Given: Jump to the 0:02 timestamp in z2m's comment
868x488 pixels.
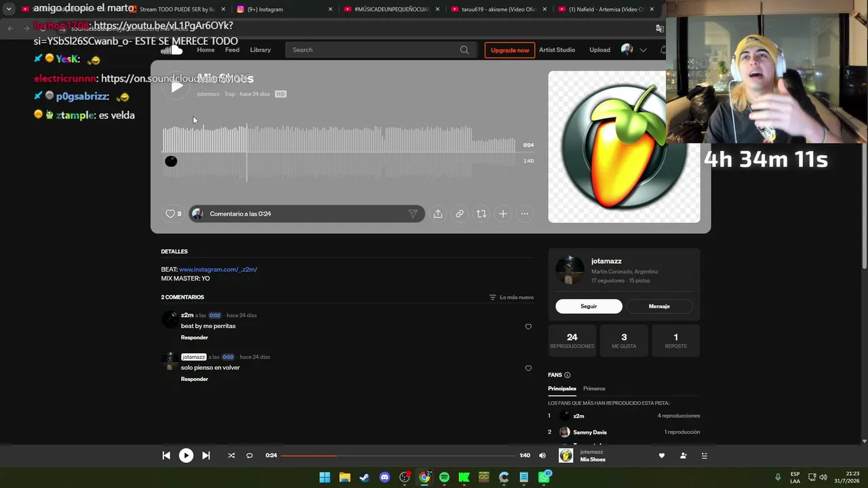Looking at the screenshot, I should (x=215, y=315).
